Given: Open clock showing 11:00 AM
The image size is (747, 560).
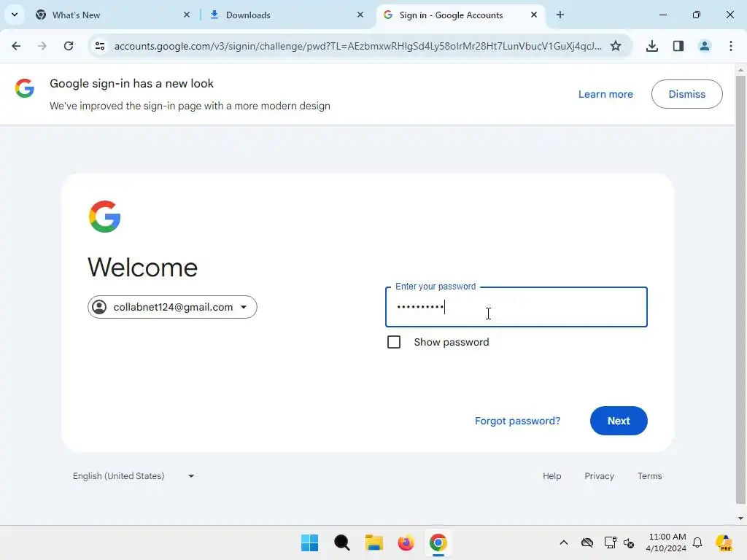Looking at the screenshot, I should (x=667, y=542).
